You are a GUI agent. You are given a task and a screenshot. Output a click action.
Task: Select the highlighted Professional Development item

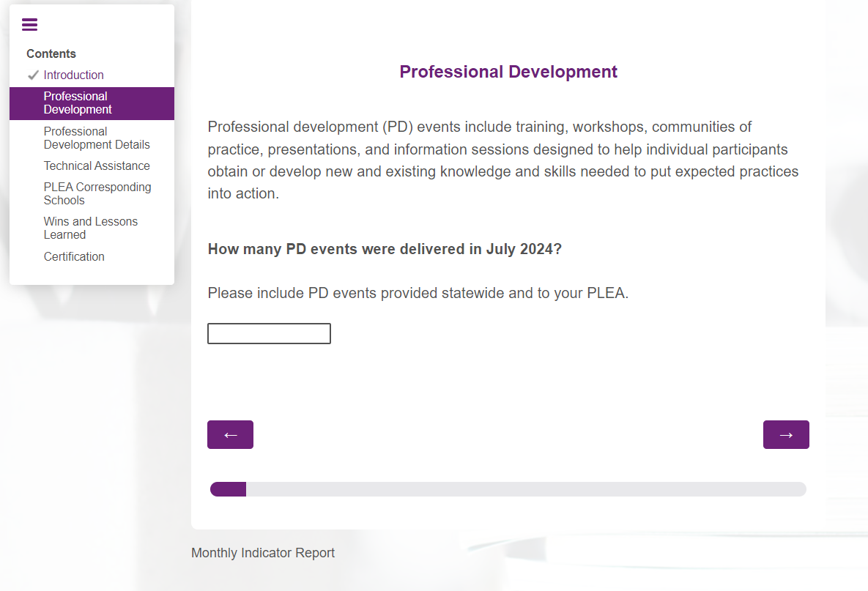point(78,103)
